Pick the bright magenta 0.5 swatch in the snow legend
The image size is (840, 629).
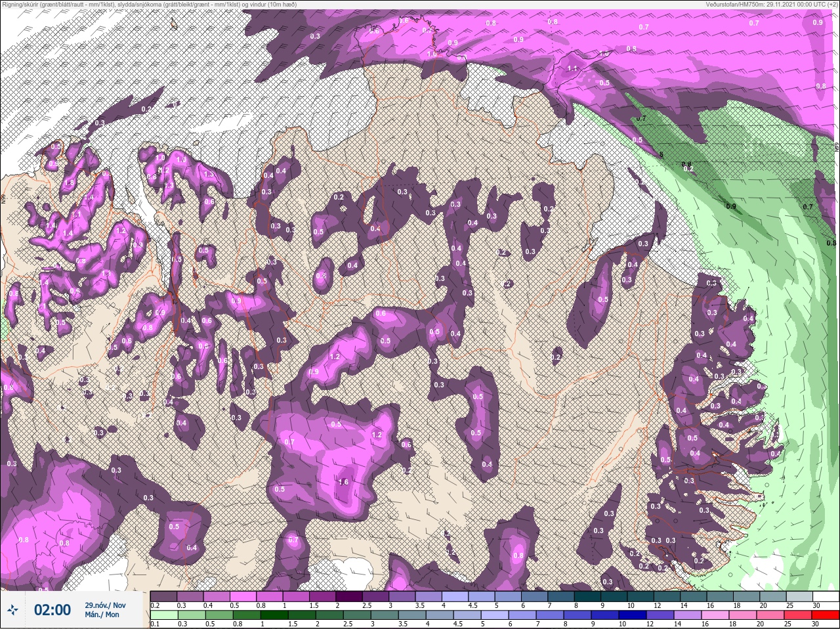click(243, 596)
